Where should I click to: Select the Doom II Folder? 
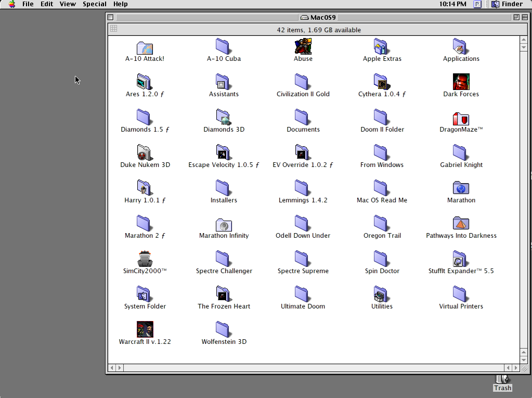pos(381,117)
